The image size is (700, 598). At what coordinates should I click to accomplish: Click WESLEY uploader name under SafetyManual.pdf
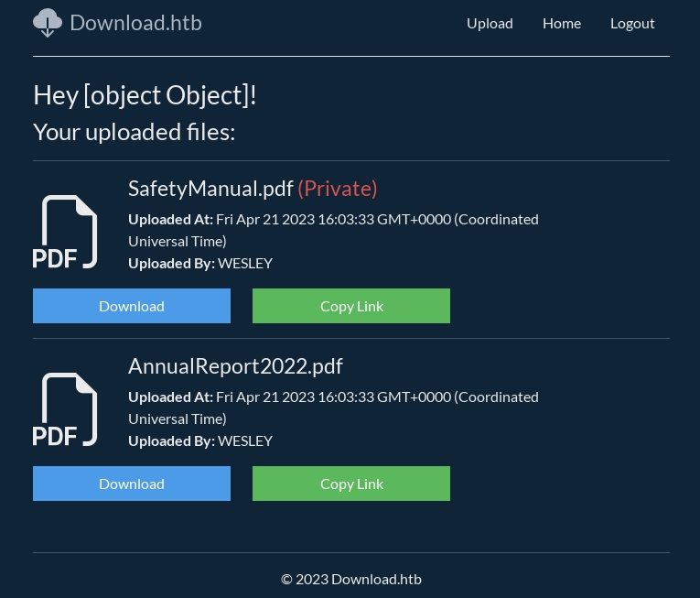(245, 263)
